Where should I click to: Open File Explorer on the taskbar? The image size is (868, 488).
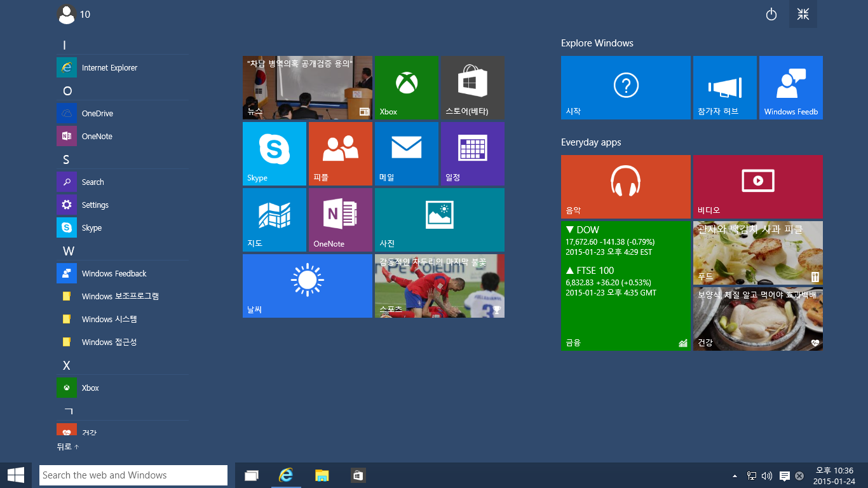pos(322,475)
